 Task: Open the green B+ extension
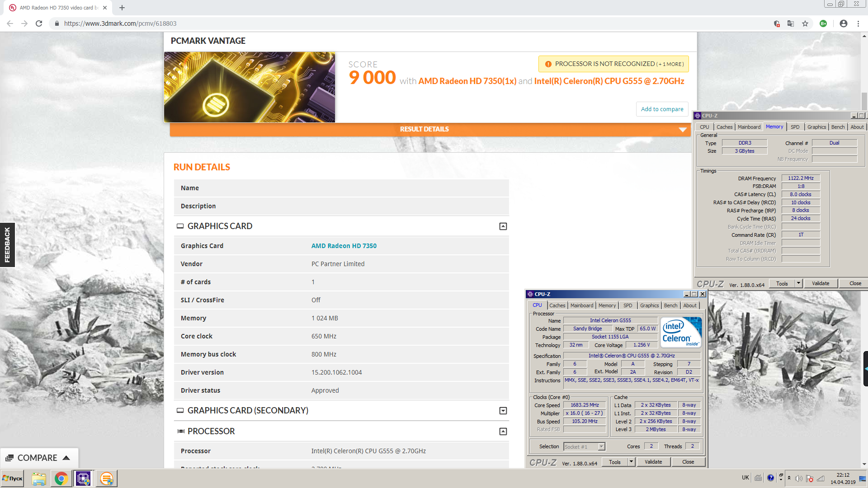(x=823, y=23)
